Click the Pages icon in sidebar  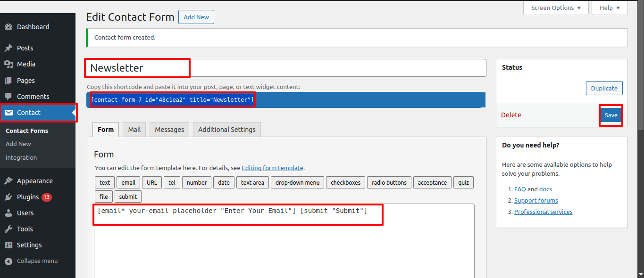point(8,81)
